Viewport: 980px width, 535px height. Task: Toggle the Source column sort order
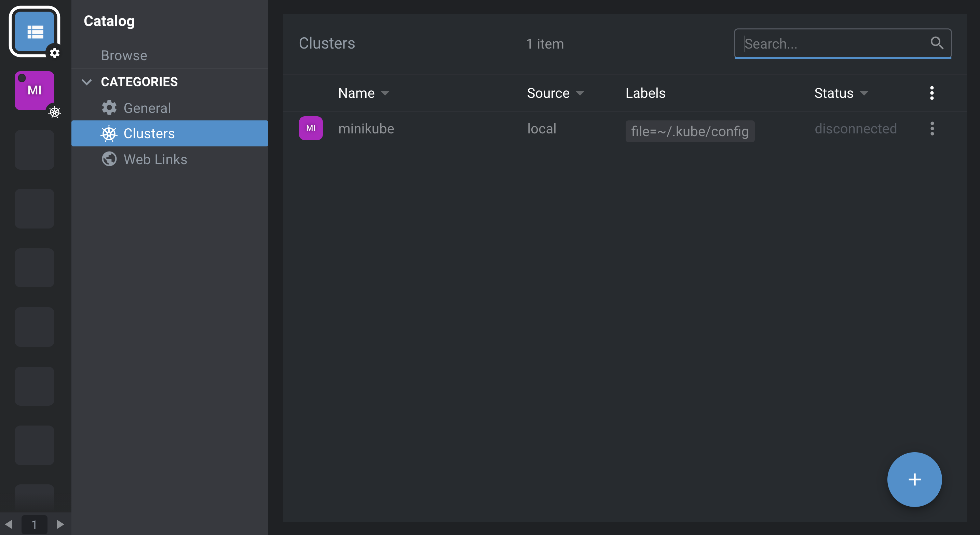[580, 93]
